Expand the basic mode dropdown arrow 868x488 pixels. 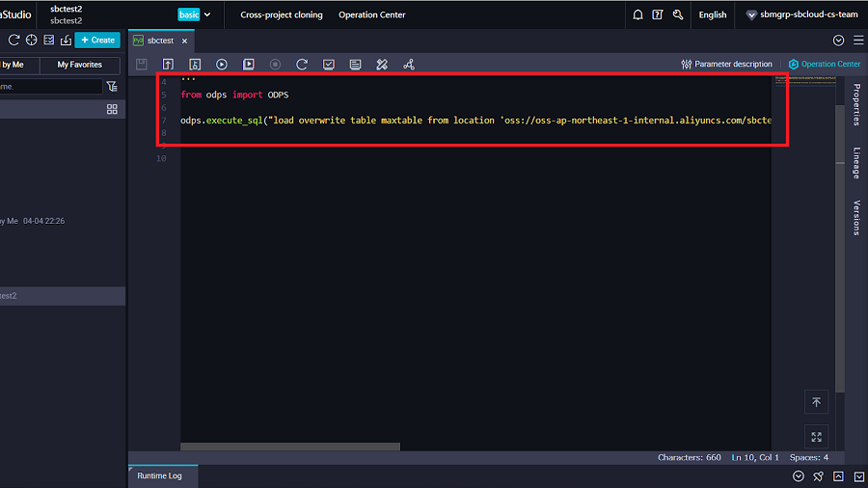click(208, 14)
